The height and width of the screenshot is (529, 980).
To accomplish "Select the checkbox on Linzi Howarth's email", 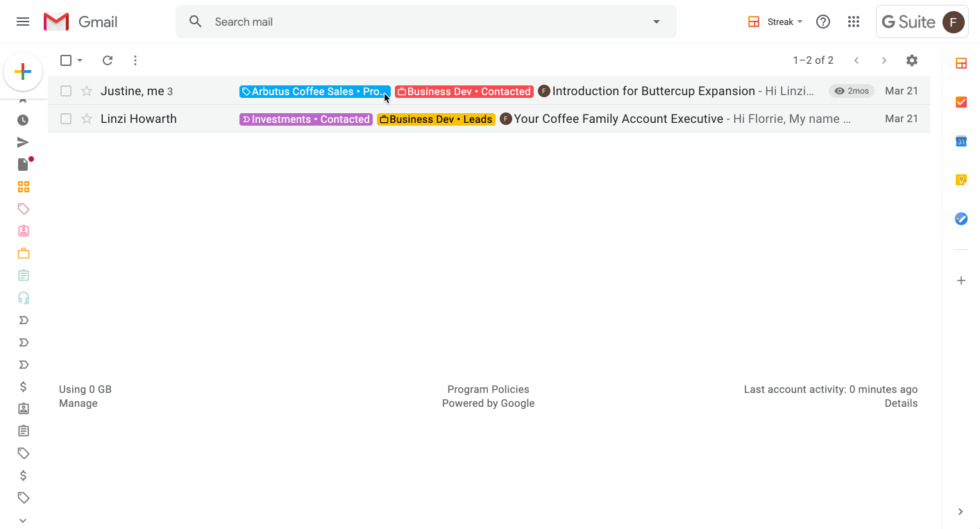I will (x=65, y=119).
